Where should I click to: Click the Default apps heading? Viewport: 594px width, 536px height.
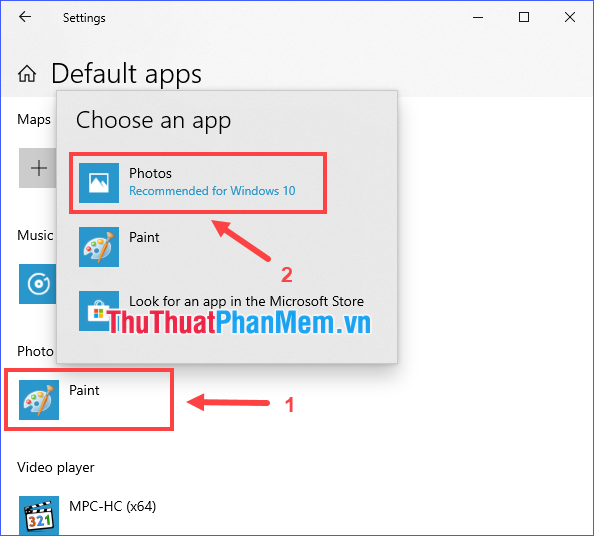(x=126, y=74)
